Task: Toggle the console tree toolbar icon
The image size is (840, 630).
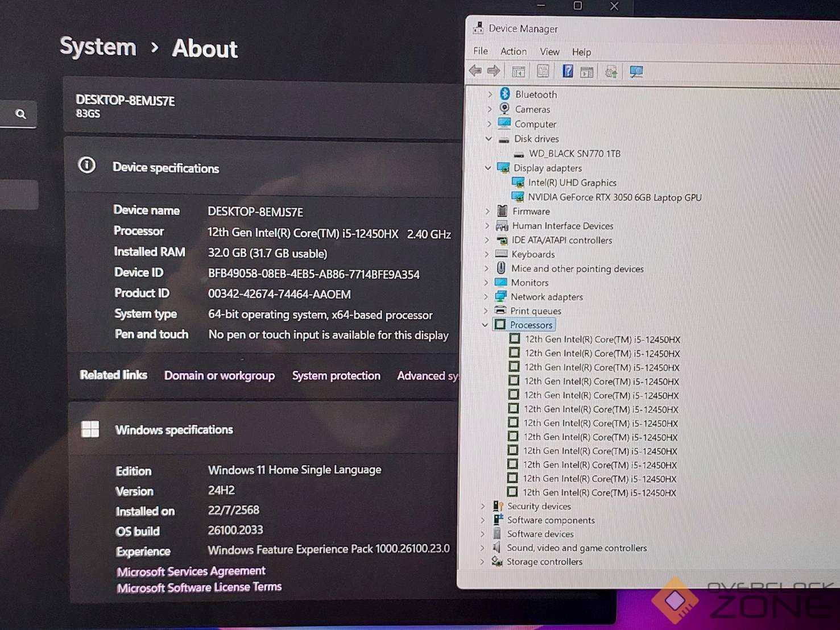Action: pos(518,72)
